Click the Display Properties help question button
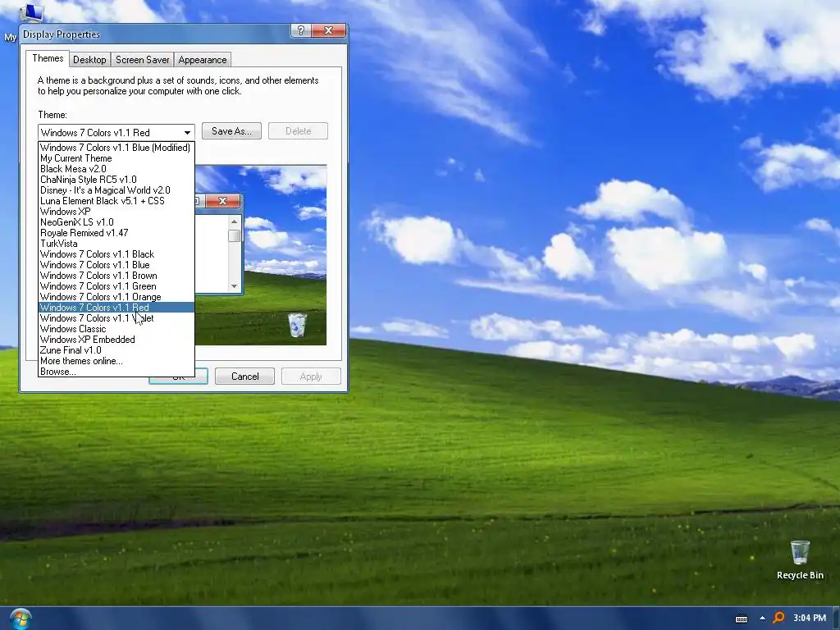Viewport: 840px width, 630px height. click(x=300, y=30)
